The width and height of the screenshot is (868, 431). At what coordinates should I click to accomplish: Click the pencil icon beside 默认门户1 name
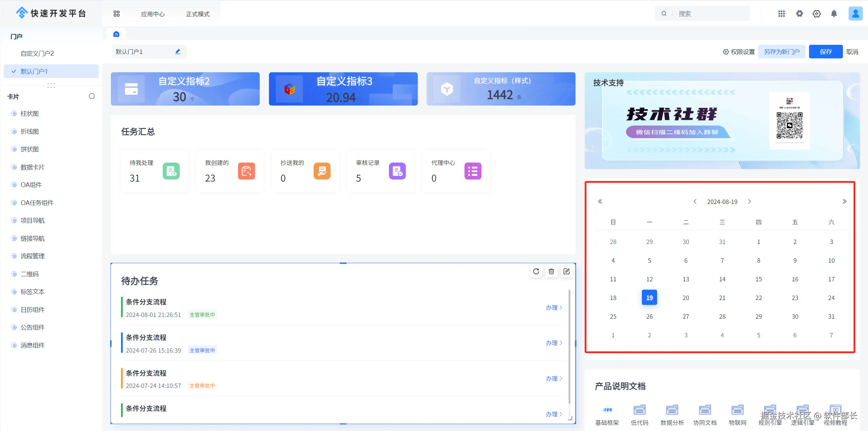pyautogui.click(x=178, y=52)
